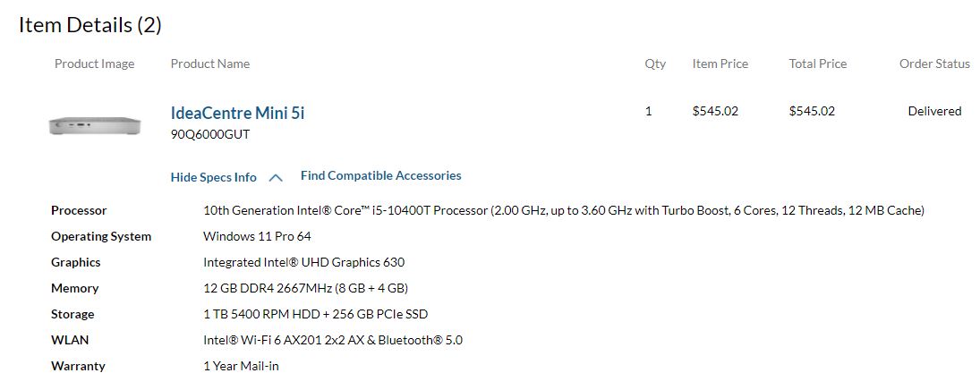Viewport: 980px width, 390px height.
Task: Click the Qty column header
Action: tap(655, 64)
